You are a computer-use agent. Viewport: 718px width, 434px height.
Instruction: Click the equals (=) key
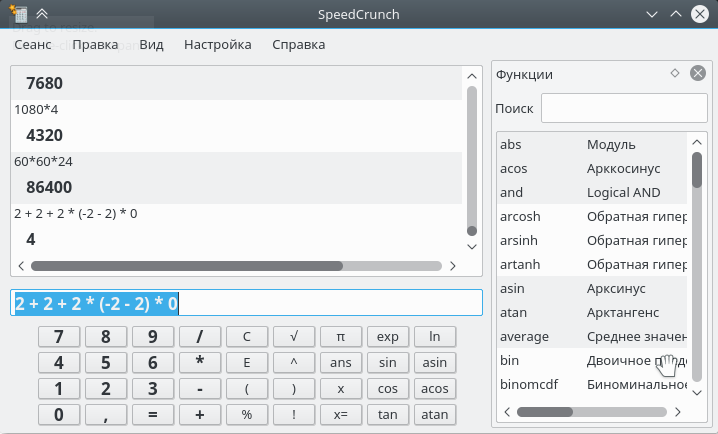(153, 415)
